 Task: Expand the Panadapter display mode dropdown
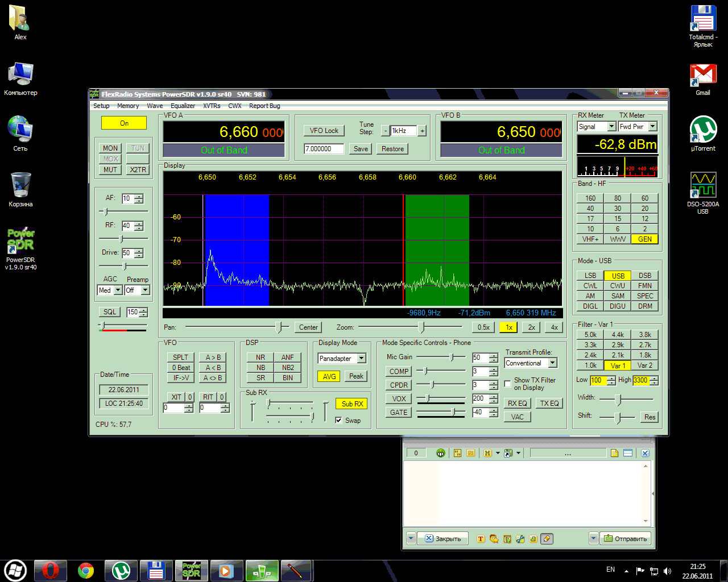[x=362, y=359]
